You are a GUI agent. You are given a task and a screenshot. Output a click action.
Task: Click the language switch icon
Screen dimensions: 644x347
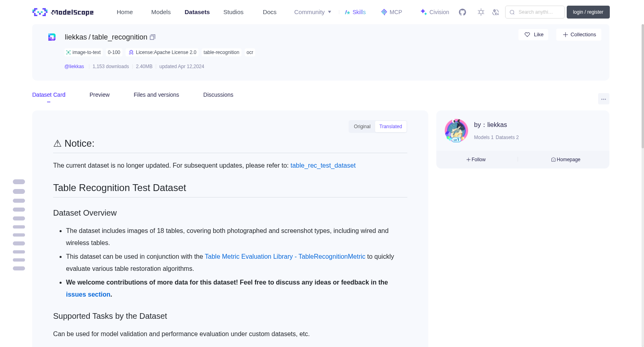[495, 12]
